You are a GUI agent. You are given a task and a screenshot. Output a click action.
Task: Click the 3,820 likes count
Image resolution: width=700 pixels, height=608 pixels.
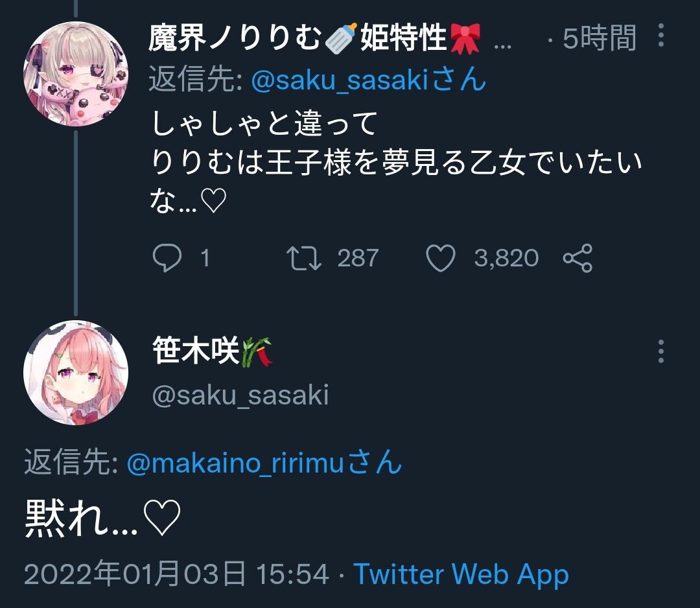click(506, 259)
